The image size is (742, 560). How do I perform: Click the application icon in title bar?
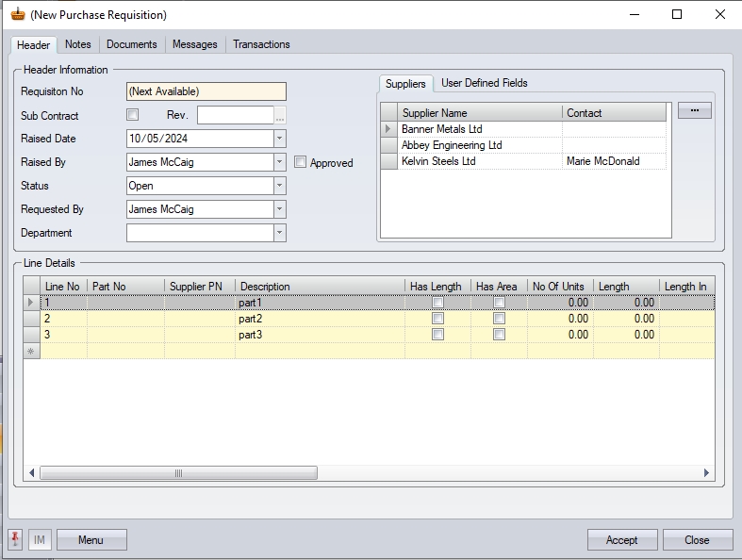[17, 14]
